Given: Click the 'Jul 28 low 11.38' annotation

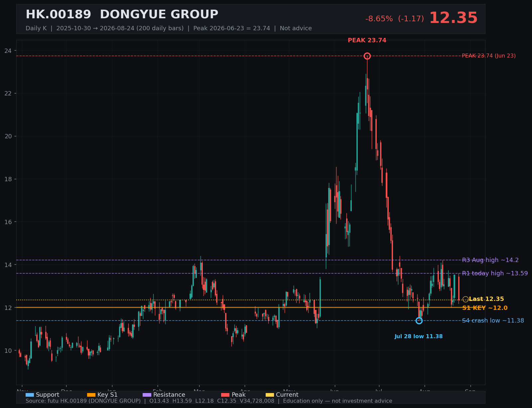Looking at the screenshot, I should 419,337.
